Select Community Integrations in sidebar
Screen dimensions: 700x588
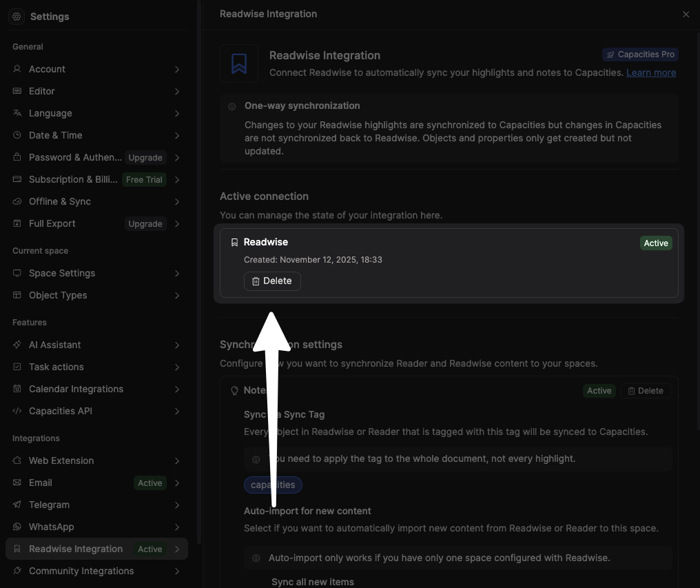[x=81, y=571]
